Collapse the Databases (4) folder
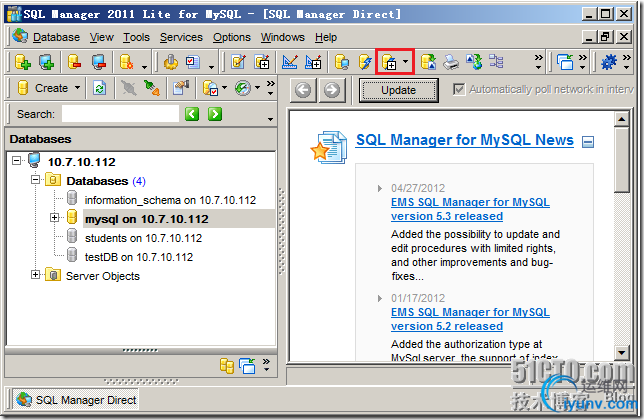The height and width of the screenshot is (420, 644). tap(36, 179)
